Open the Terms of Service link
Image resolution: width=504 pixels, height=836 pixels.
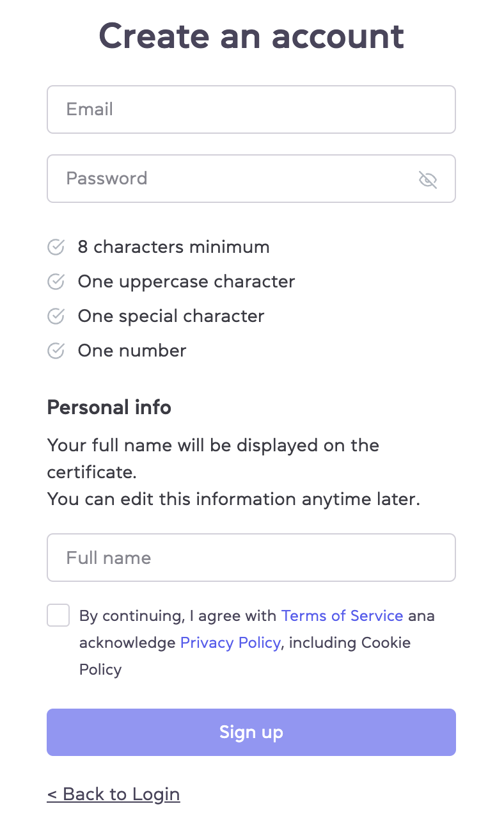tap(342, 616)
